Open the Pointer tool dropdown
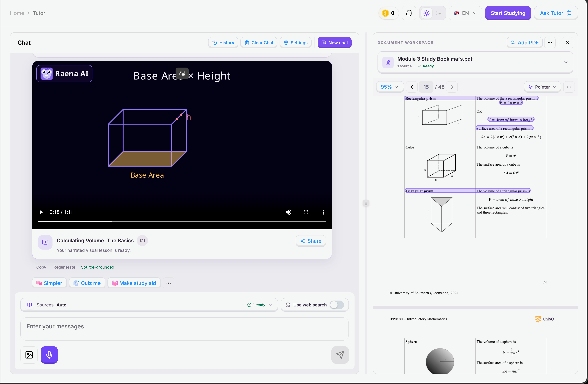This screenshot has height=384, width=588. coord(542,87)
